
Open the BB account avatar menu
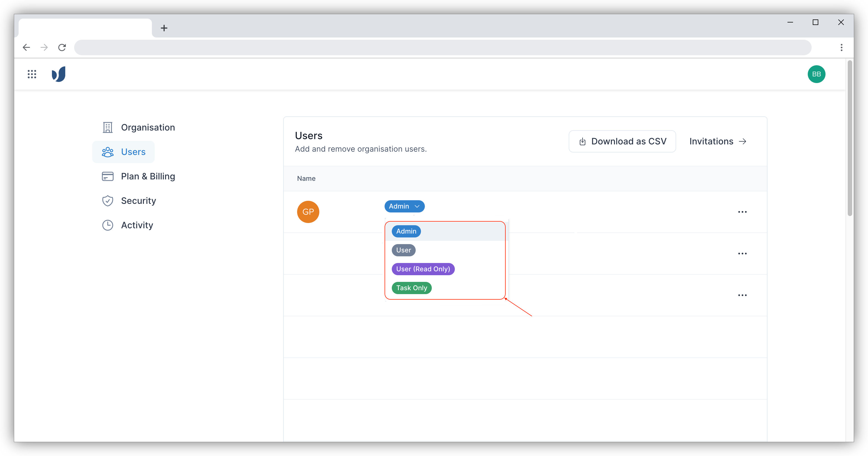point(816,74)
